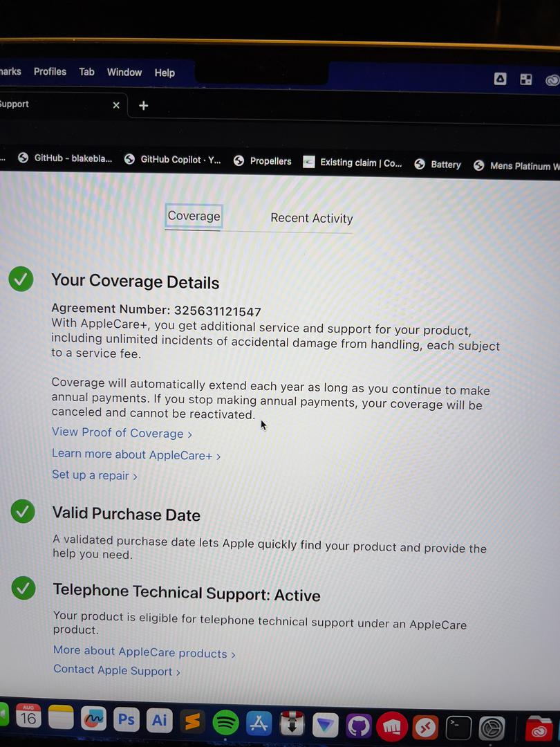Click green checkmark beside Your Coverage Details
The height and width of the screenshot is (747, 560).
pyautogui.click(x=21, y=279)
